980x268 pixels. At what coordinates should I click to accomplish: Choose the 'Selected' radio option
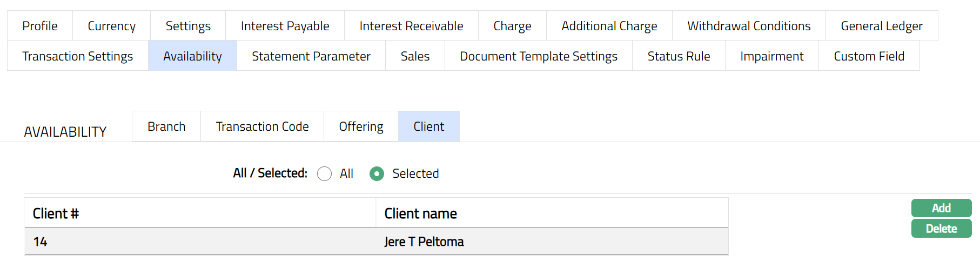(x=377, y=174)
